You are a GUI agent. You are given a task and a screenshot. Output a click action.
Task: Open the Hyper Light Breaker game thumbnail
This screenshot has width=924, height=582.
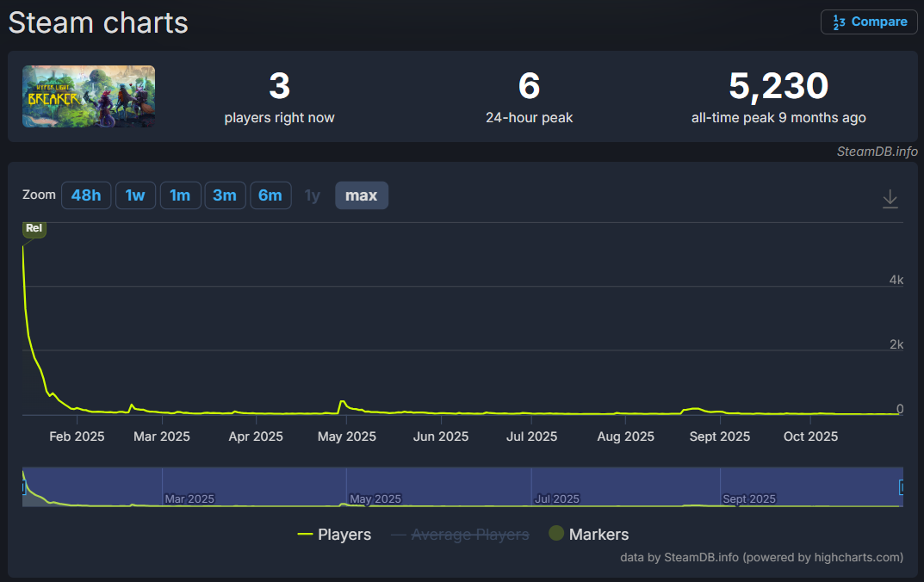89,96
